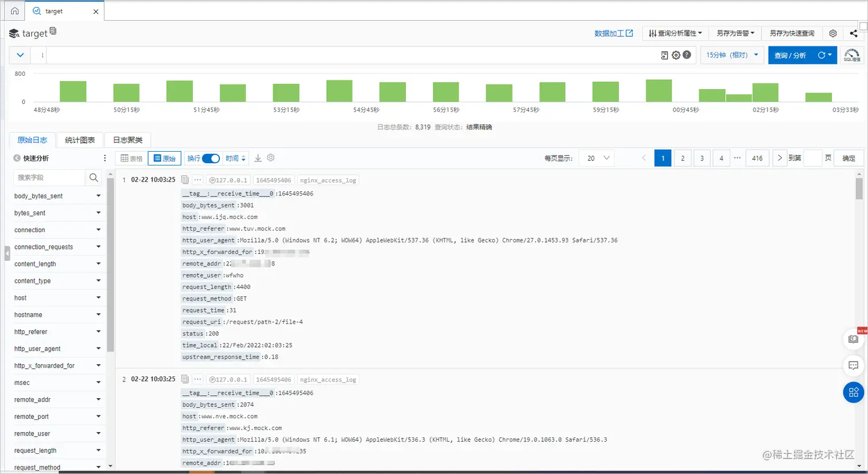868x474 pixels.
Task: Open the NEW feature floating icon
Action: [854, 338]
